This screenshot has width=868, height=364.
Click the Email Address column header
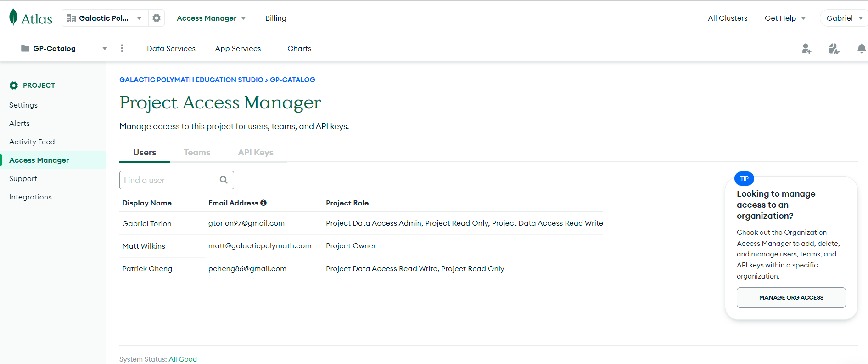click(233, 203)
